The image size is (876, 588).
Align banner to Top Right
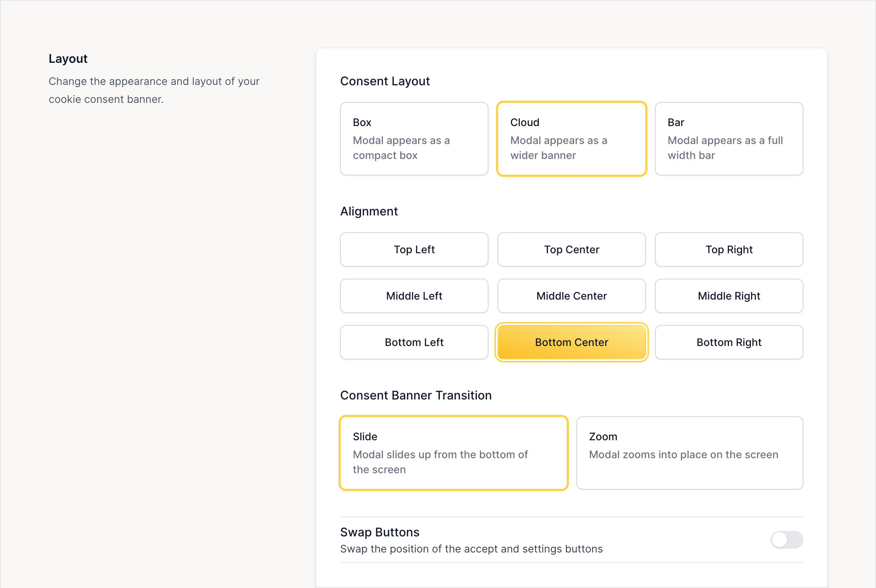click(x=729, y=249)
